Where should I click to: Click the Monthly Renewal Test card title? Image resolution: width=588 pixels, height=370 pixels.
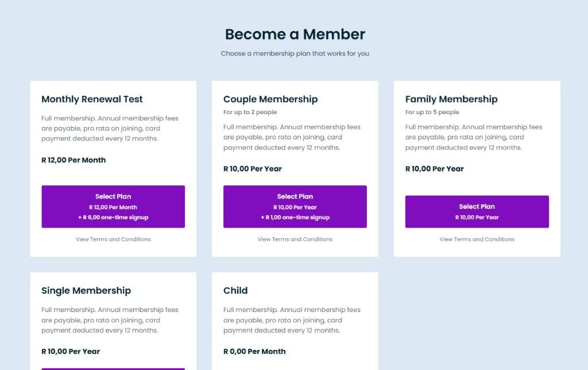point(92,99)
